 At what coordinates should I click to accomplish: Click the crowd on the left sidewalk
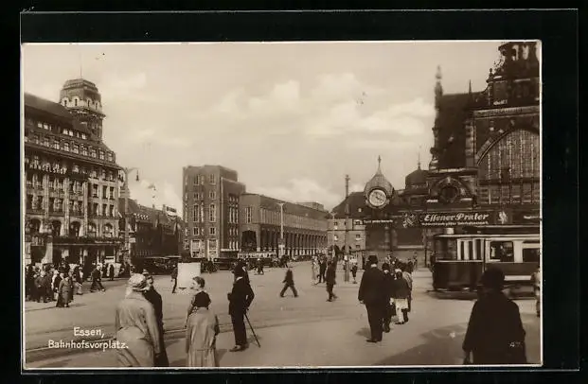coord(59,283)
